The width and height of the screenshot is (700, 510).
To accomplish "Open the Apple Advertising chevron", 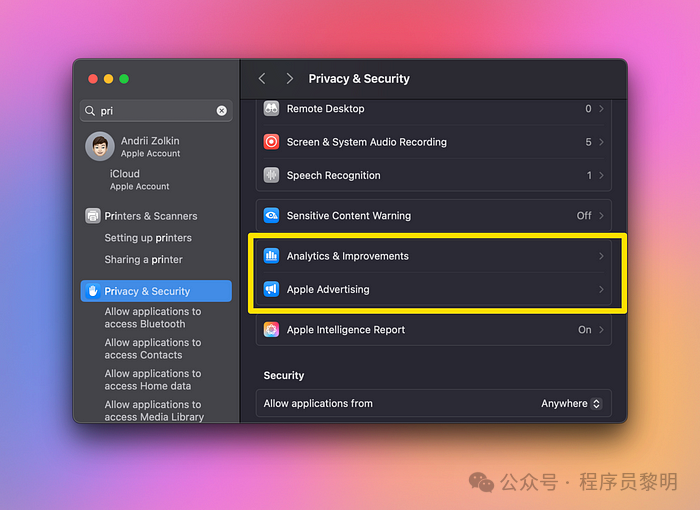I will 601,289.
